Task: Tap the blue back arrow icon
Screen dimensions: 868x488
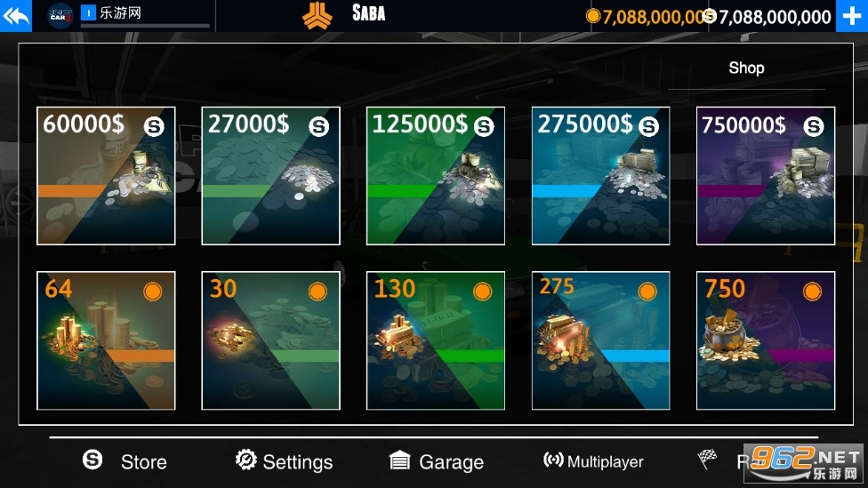Action: pos(15,16)
